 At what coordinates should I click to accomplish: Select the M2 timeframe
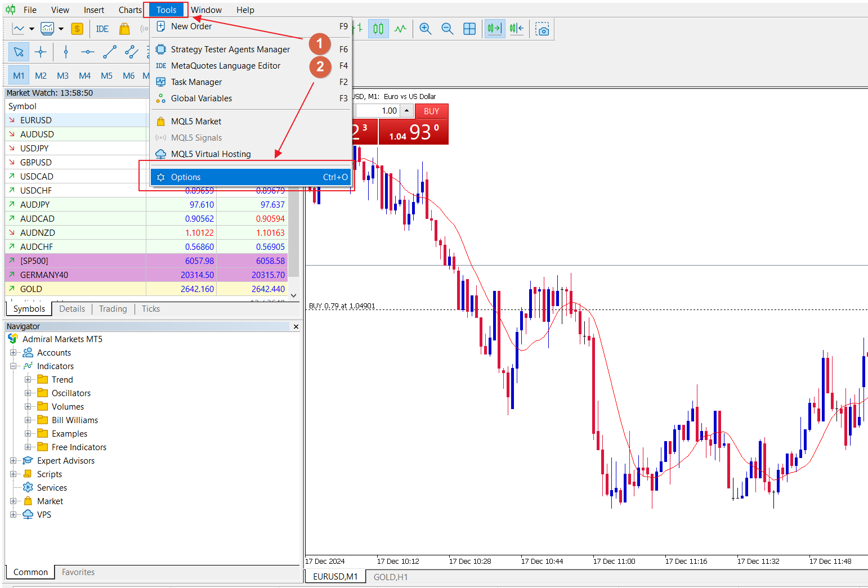click(41, 76)
